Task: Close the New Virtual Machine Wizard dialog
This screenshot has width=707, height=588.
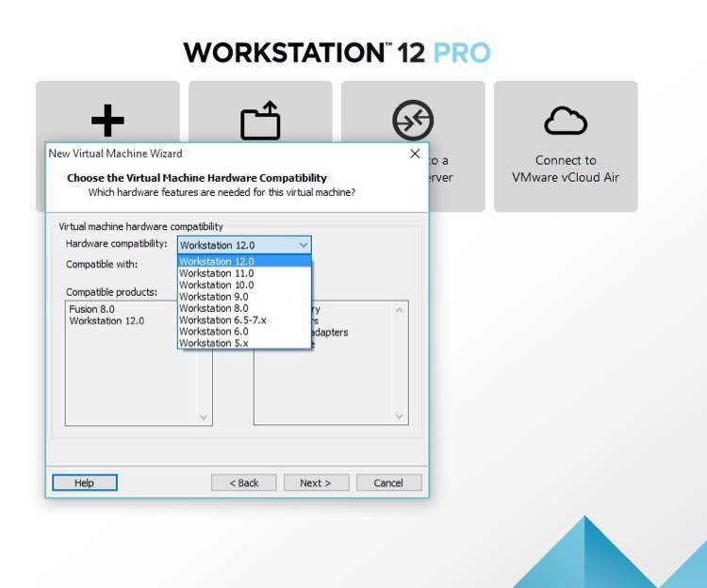Action: (415, 154)
